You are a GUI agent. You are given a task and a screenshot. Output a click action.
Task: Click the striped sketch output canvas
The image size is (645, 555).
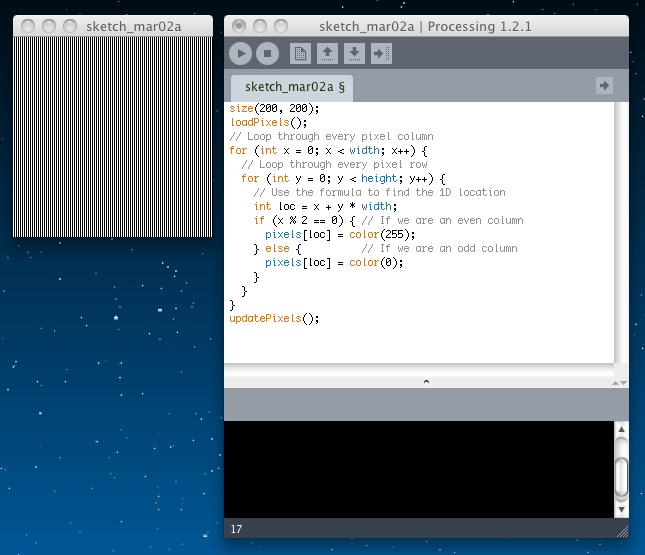pyautogui.click(x=113, y=137)
